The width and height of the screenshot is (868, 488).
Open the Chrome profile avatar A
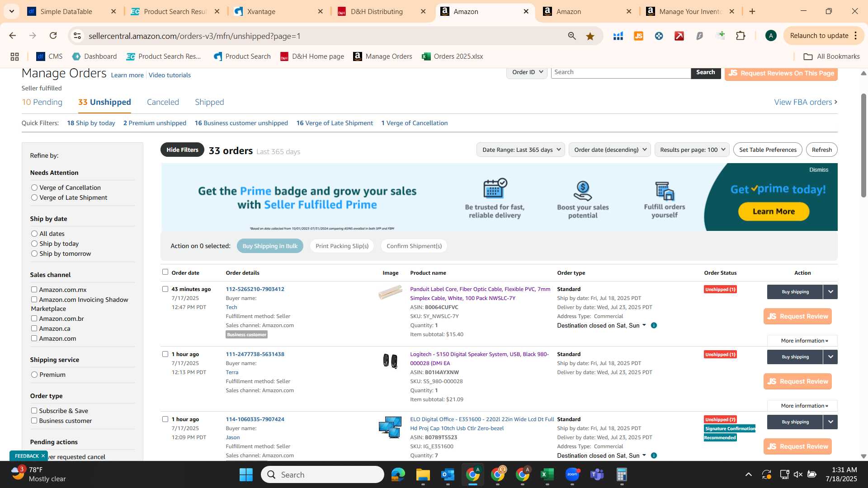pos(771,36)
